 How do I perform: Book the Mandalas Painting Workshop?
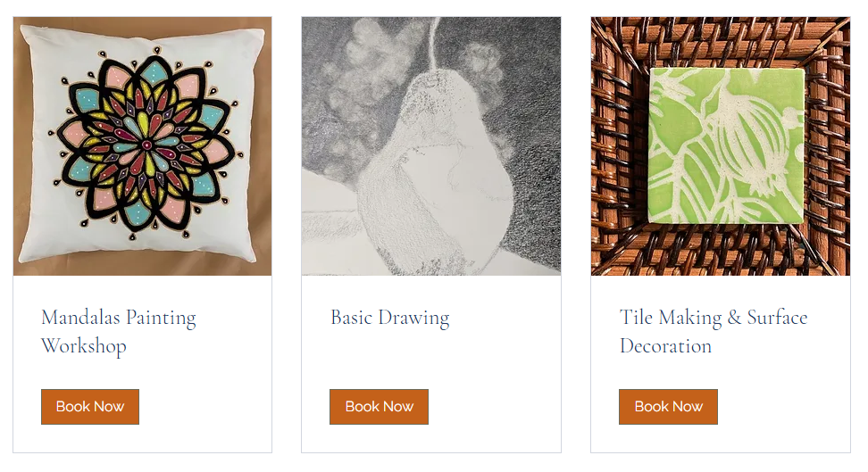tap(89, 407)
